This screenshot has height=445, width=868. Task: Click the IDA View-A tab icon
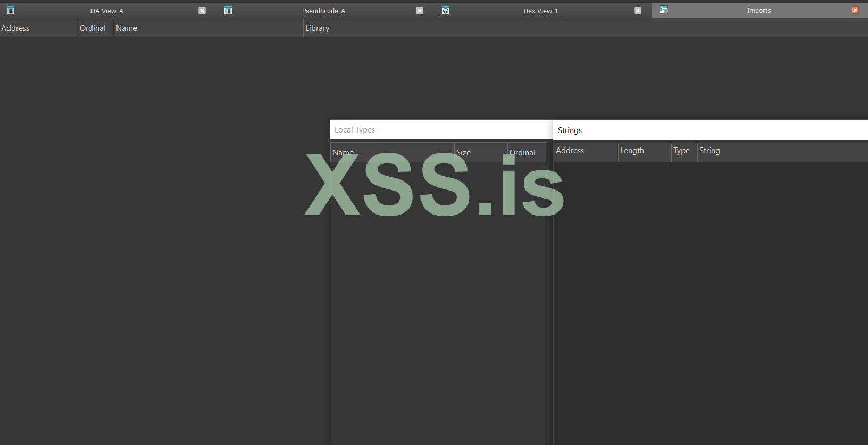[x=11, y=10]
